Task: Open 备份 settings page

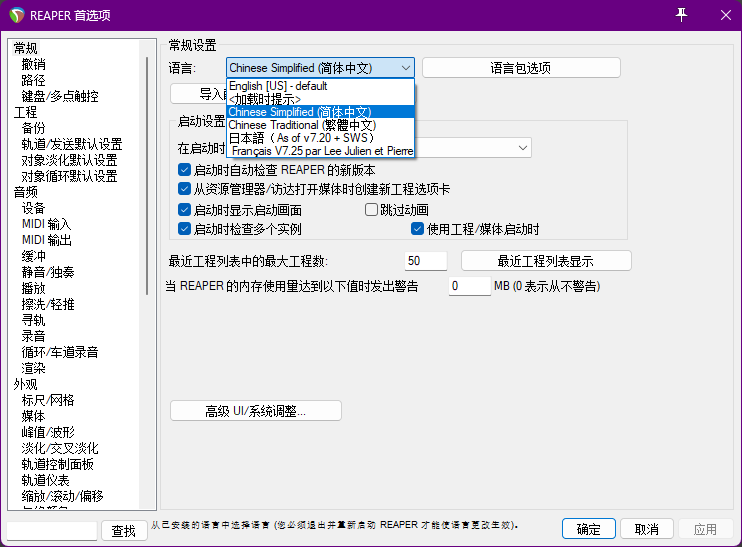Action: pyautogui.click(x=34, y=128)
